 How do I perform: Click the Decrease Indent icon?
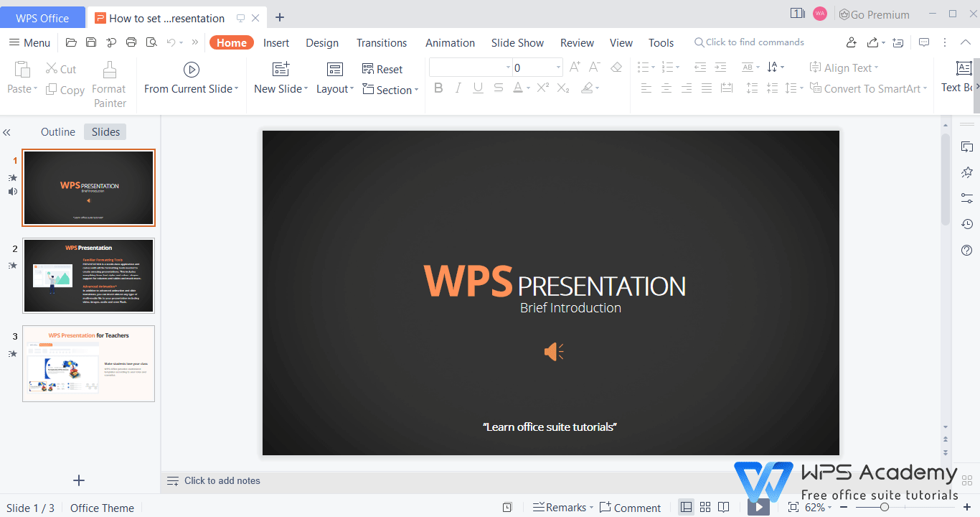pos(700,67)
